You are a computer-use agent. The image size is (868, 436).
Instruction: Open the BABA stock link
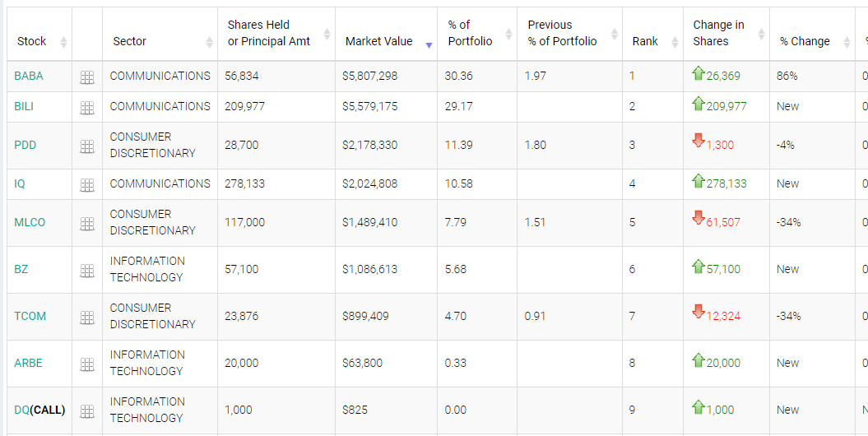[x=29, y=76]
